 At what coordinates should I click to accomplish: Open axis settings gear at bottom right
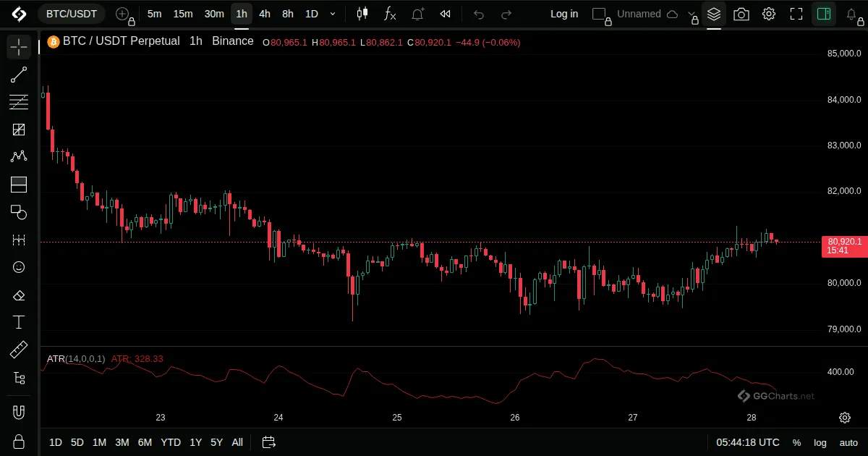click(844, 418)
